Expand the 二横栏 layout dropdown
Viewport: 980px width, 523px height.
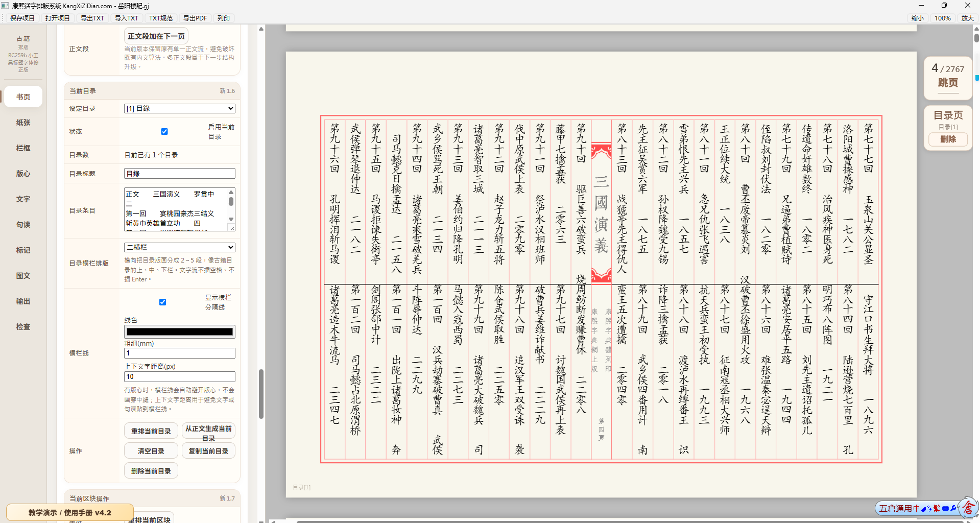pyautogui.click(x=180, y=247)
